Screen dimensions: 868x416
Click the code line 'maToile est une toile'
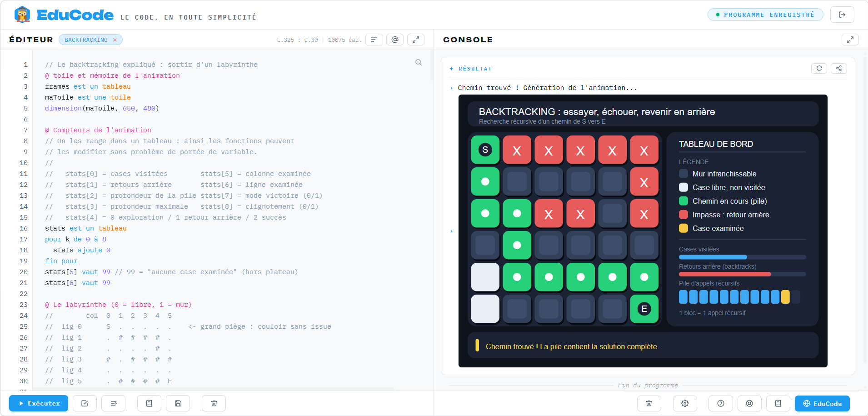(88, 97)
